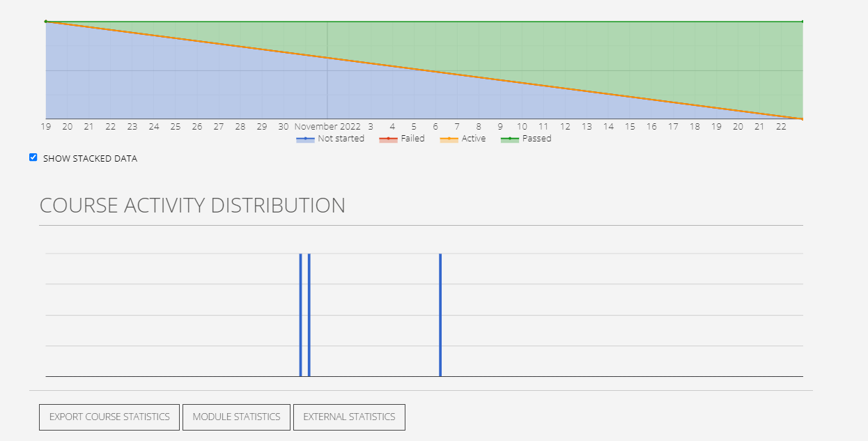This screenshot has width=868, height=441.
Task: Click the orange data point at chart's bottom-right
Action: click(803, 119)
